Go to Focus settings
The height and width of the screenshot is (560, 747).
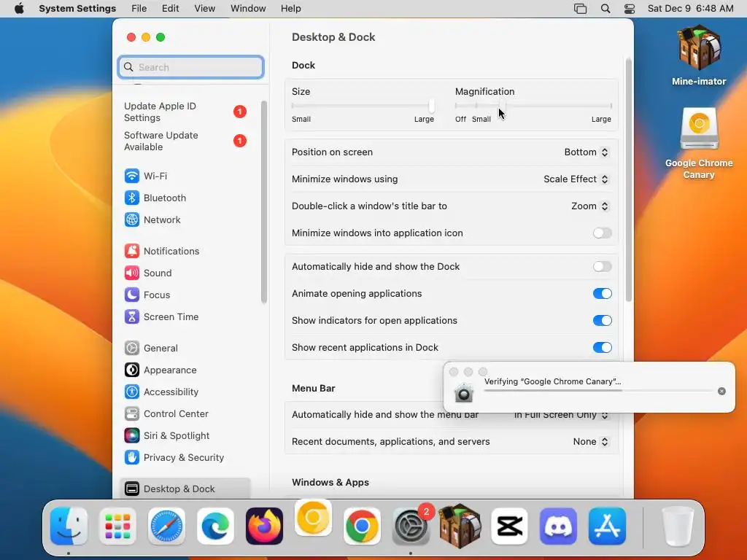tap(186, 295)
